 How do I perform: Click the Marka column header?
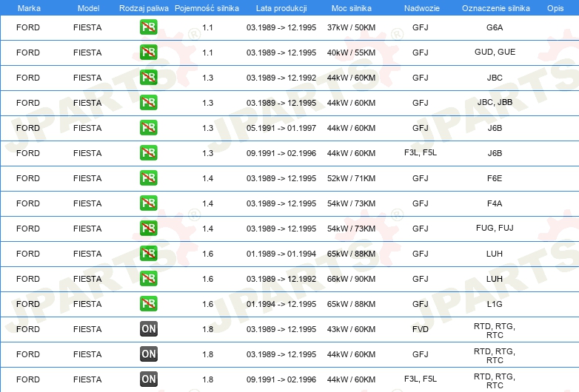pos(29,8)
